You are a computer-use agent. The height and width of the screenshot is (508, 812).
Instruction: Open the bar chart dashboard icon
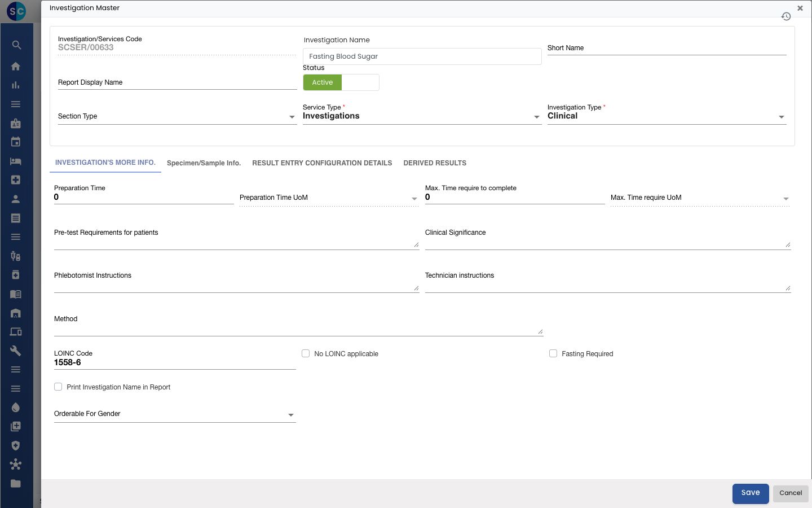(16, 85)
